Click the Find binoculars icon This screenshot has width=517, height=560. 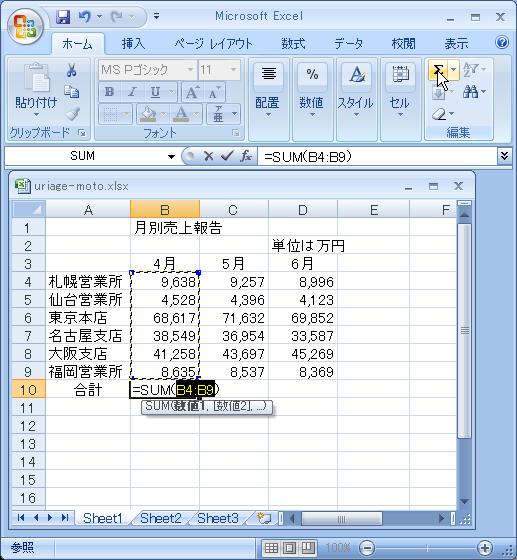(x=471, y=92)
